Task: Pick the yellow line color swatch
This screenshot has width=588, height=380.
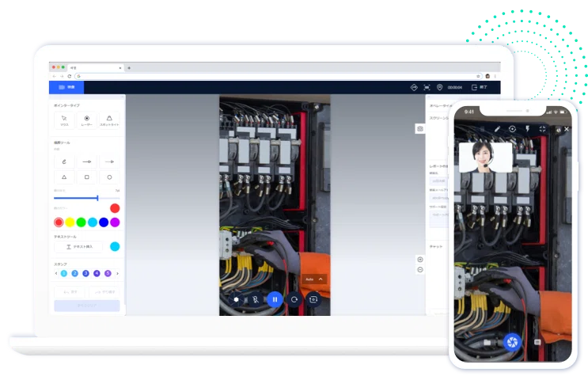Action: coord(70,222)
